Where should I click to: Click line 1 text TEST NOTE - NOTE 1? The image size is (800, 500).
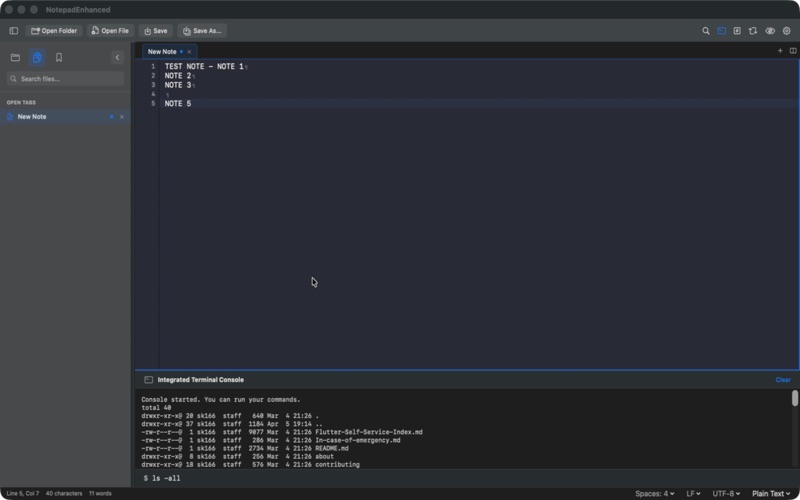pos(204,66)
